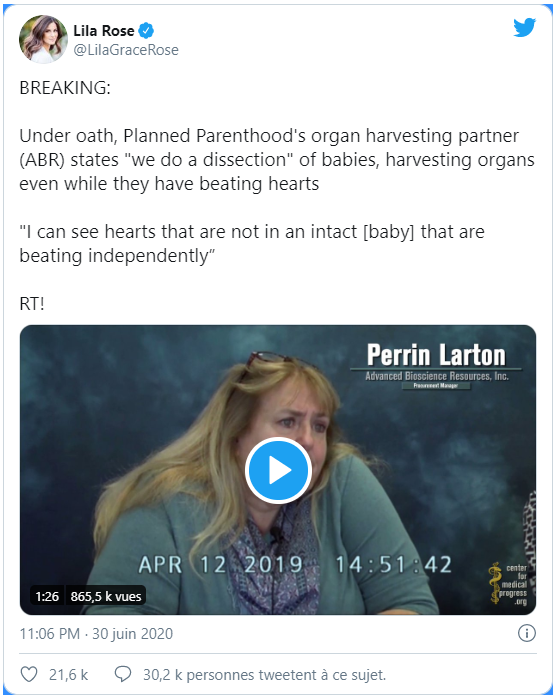Click the 865,5 k vues view counter
This screenshot has height=698, width=558.
(x=106, y=596)
